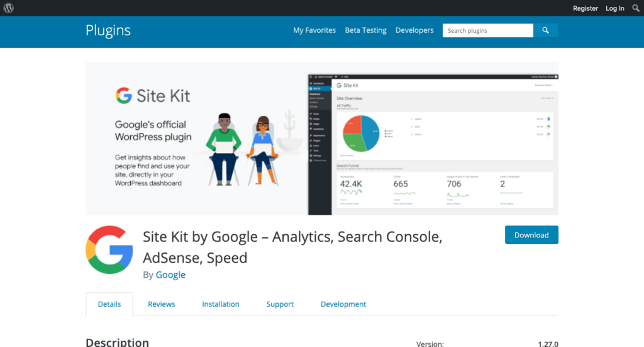The height and width of the screenshot is (347, 644).
Task: Download the Site Kit plugin
Action: 531,235
